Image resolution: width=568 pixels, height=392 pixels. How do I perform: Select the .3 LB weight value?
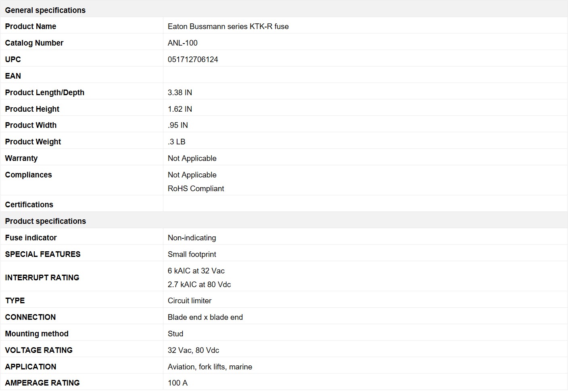[x=177, y=142]
